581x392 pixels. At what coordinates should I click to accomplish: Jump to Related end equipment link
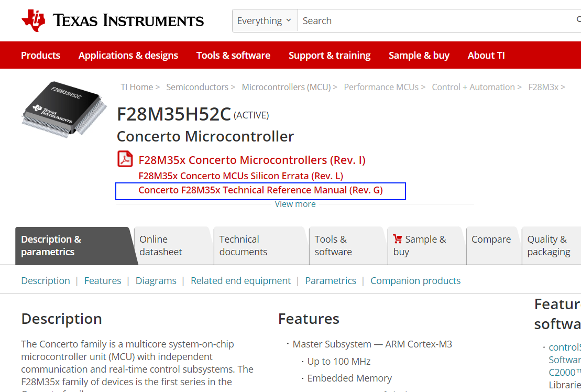(x=241, y=281)
